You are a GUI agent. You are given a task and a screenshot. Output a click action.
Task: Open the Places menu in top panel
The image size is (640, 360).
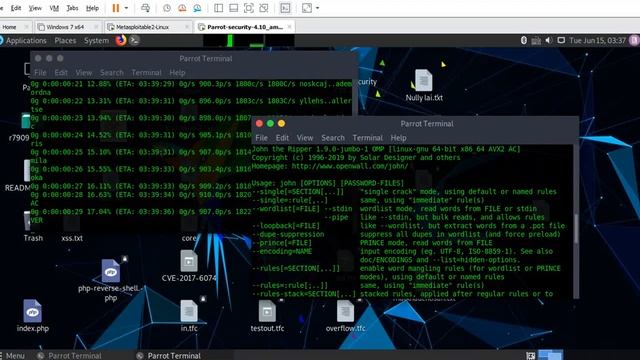click(x=65, y=40)
